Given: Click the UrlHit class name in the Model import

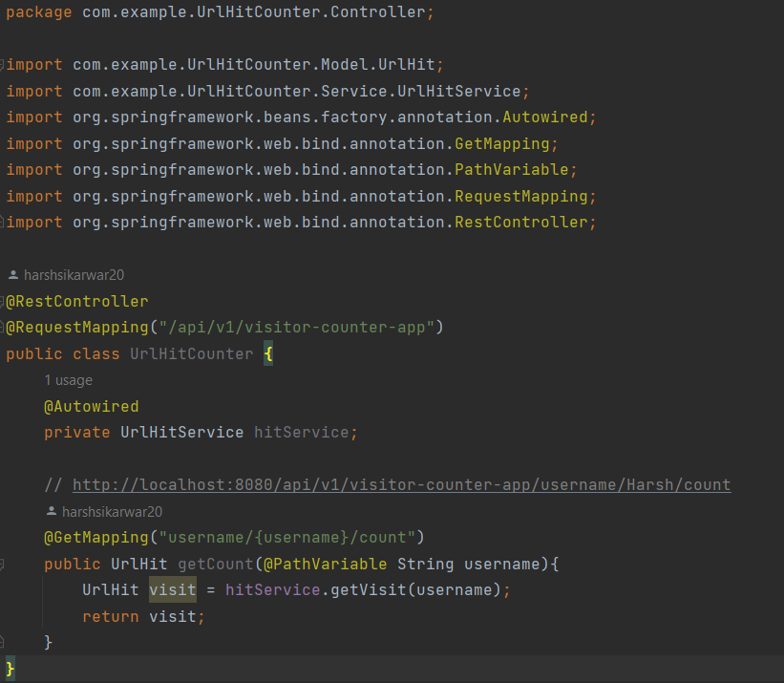Looking at the screenshot, I should point(407,65).
